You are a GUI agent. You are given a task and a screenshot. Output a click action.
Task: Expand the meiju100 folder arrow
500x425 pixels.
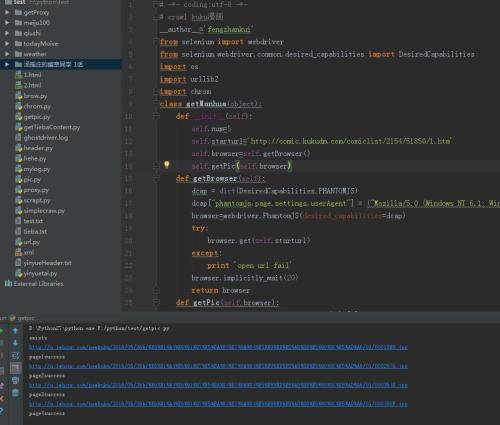pos(7,23)
